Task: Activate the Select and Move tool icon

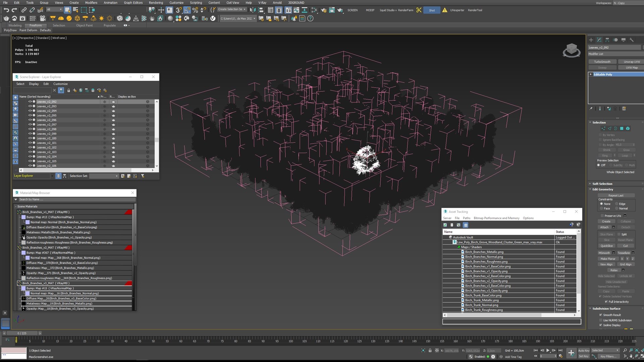Action: point(161,10)
